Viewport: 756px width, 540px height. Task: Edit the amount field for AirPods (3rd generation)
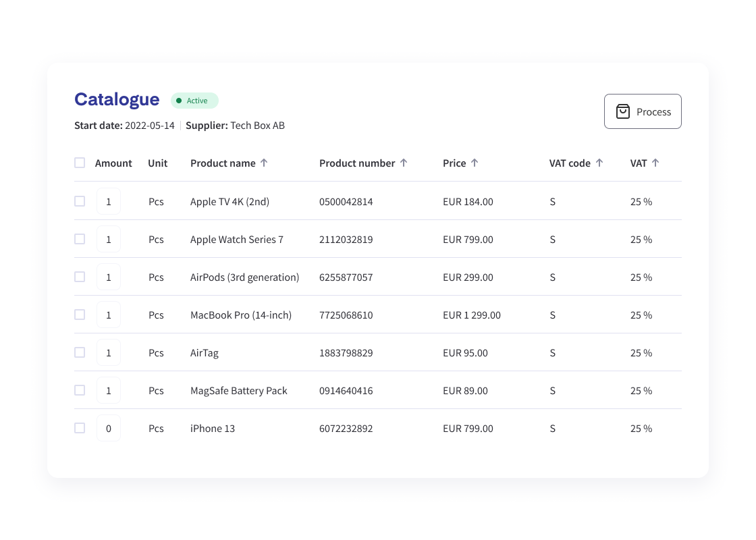109,277
